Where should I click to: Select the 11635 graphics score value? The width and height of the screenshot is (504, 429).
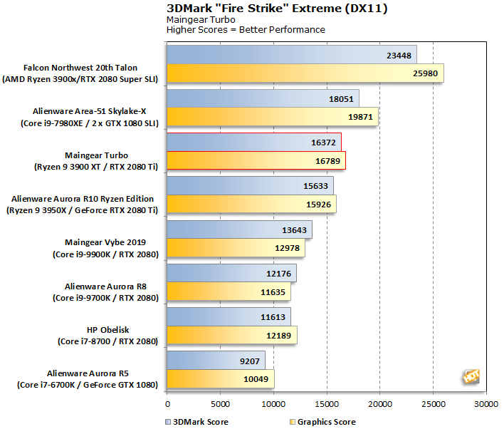pos(273,292)
